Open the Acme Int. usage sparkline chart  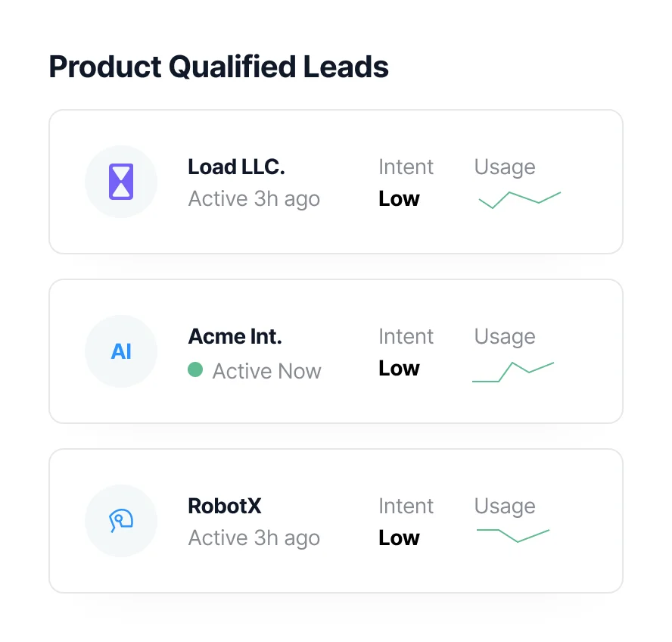(513, 372)
